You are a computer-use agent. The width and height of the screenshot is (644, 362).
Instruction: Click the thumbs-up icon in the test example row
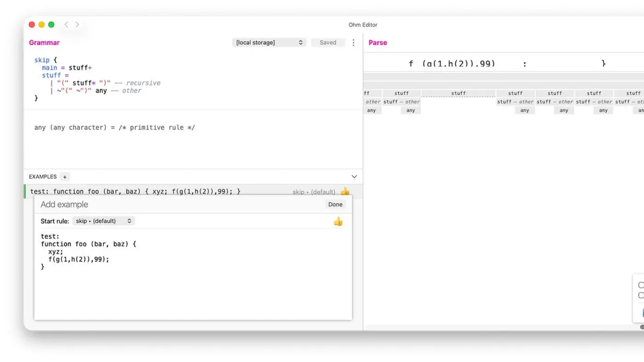(345, 192)
